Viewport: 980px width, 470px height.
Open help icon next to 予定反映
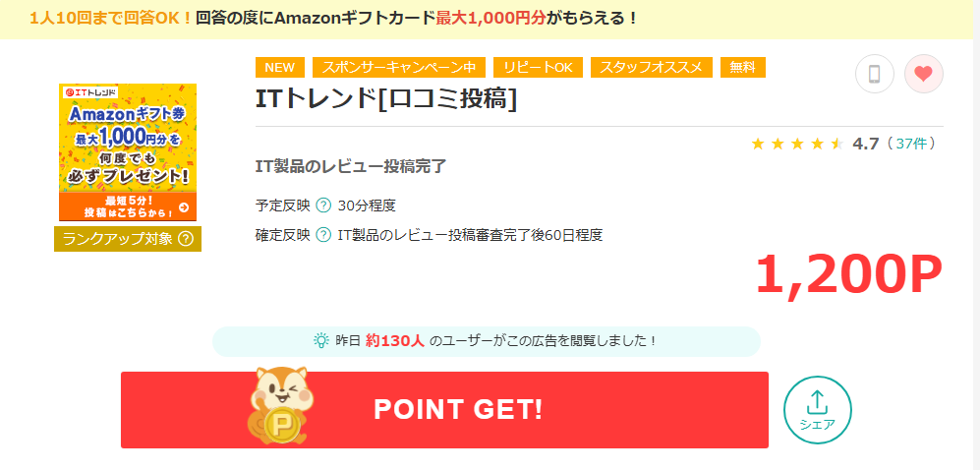click(x=323, y=205)
